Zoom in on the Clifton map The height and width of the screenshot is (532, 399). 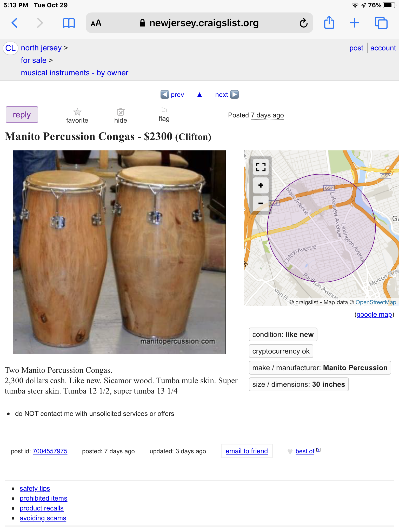[x=261, y=185]
